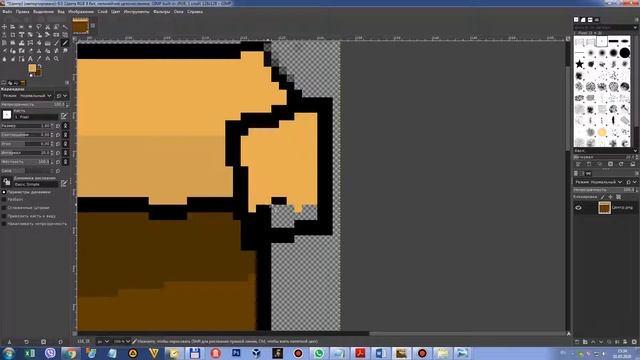The height and width of the screenshot is (360, 640).
Task: Select the highlighted Pencil tool
Action: tap(65, 43)
